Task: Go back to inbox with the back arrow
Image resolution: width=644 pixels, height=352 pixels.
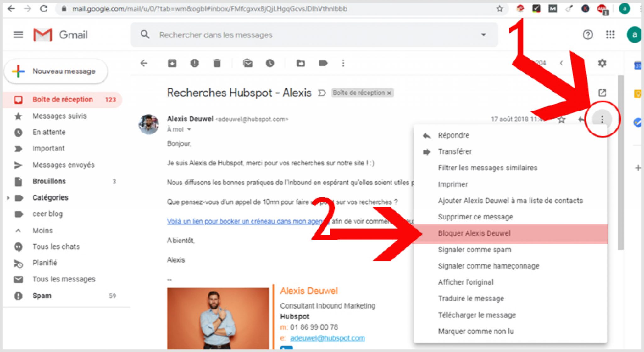Action: [x=144, y=63]
